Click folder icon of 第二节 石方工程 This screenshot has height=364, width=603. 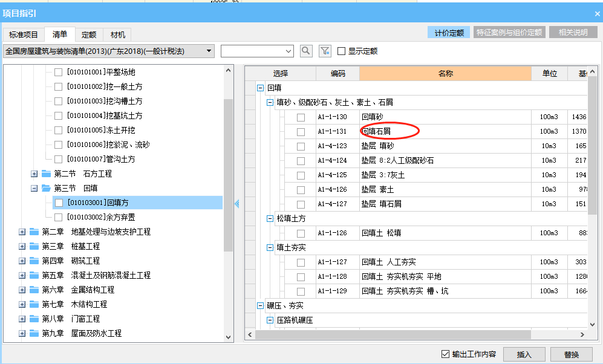click(46, 174)
